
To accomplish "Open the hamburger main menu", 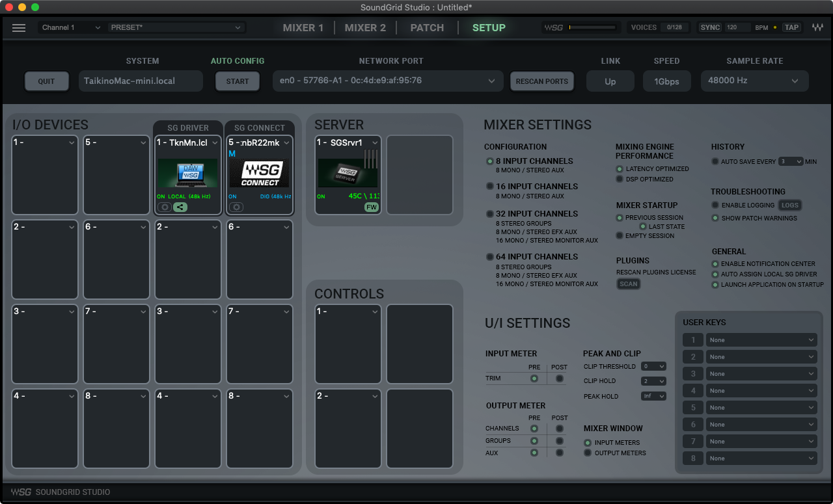I will (19, 27).
